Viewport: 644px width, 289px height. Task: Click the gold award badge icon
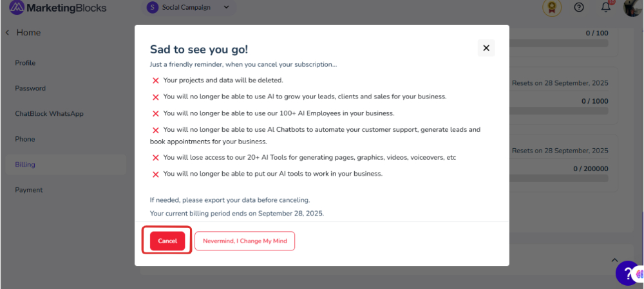tap(552, 7)
